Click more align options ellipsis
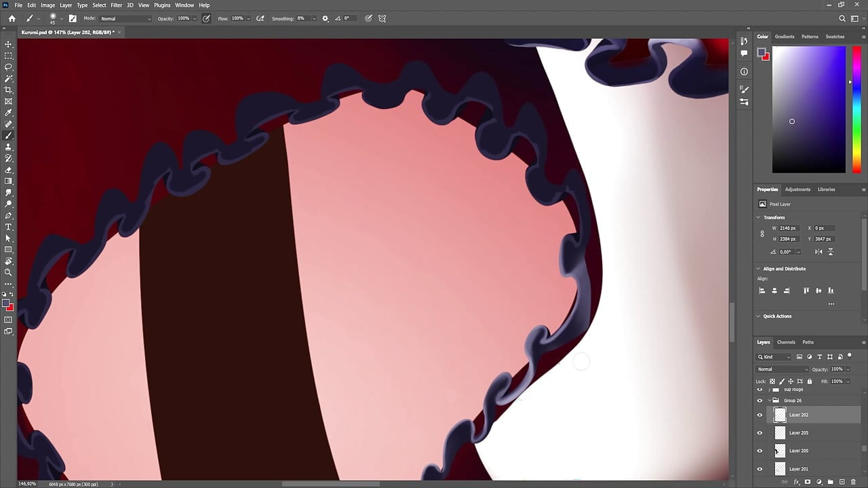 (x=831, y=304)
